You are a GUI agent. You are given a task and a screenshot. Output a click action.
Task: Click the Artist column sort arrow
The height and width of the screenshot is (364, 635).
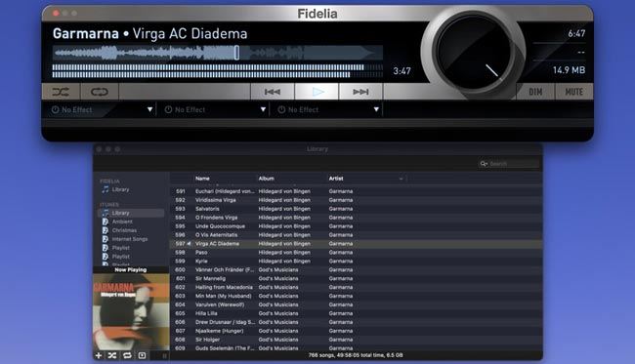click(401, 179)
